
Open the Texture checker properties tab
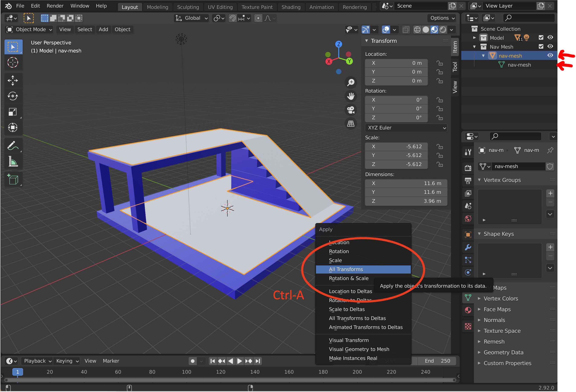pos(468,326)
